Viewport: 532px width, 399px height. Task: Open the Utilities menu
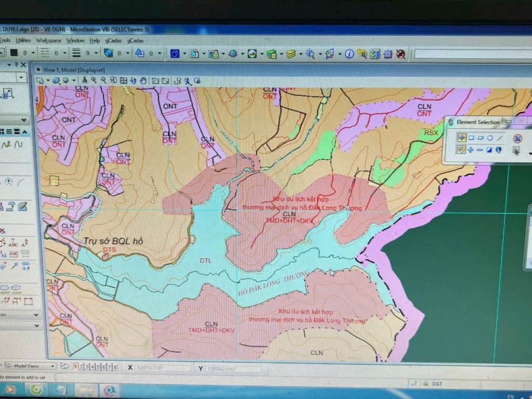pyautogui.click(x=23, y=40)
